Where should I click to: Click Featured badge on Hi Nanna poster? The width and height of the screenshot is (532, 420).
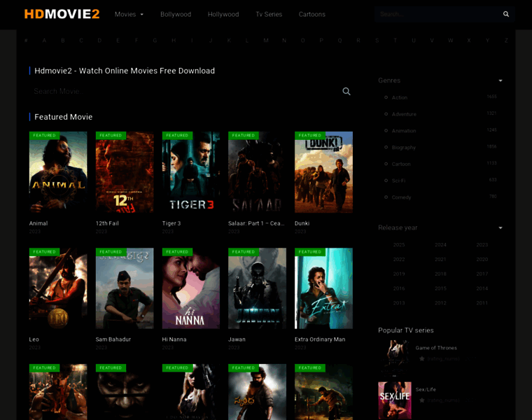tap(177, 252)
